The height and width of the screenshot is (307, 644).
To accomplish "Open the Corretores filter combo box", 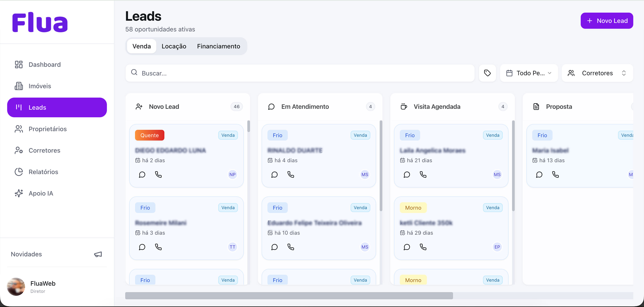I will 597,73.
